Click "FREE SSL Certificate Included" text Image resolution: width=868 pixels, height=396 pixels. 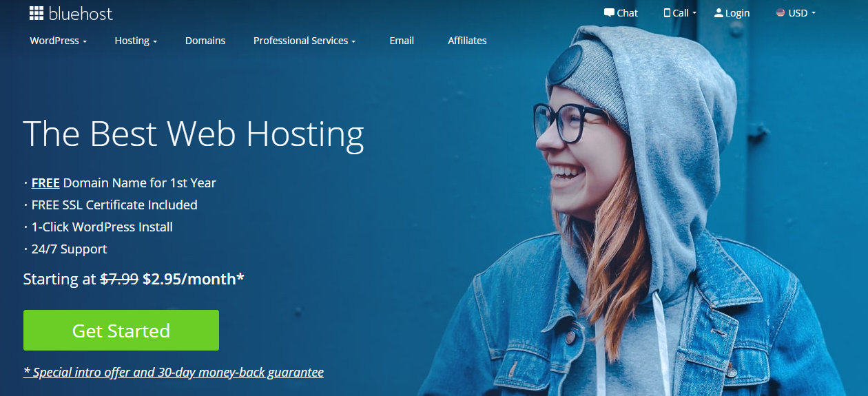click(114, 205)
